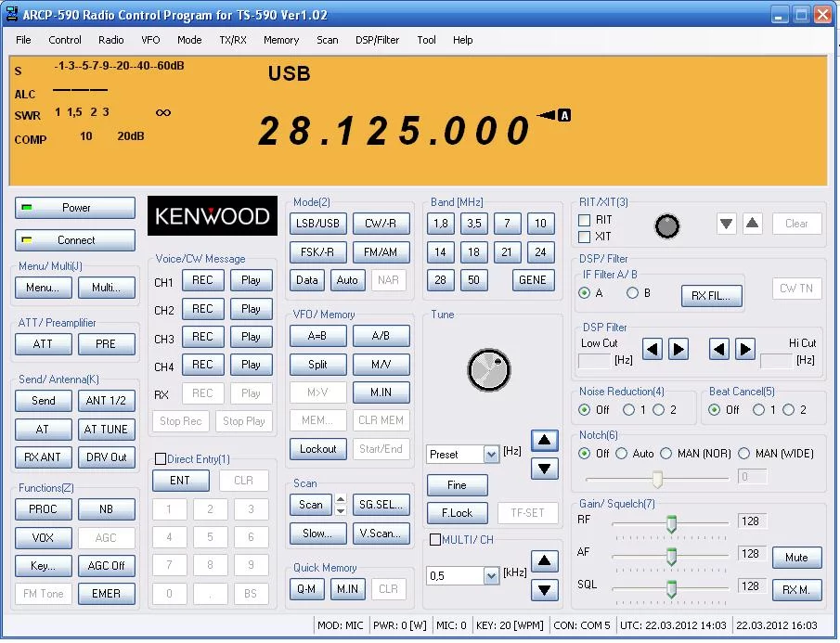This screenshot has height=643, width=840.
Task: Set Notch to Auto
Action: 624,454
